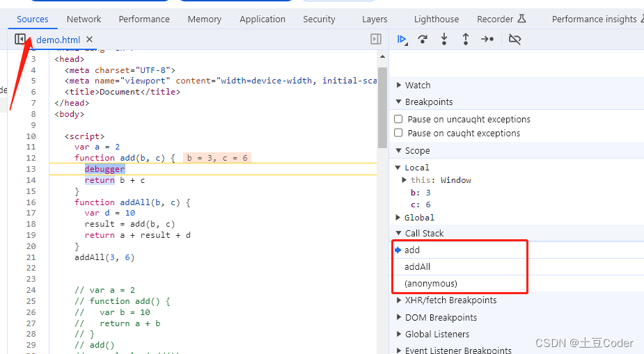Toggle the file navigator sidebar icon
The width and height of the screenshot is (644, 354).
click(x=19, y=40)
